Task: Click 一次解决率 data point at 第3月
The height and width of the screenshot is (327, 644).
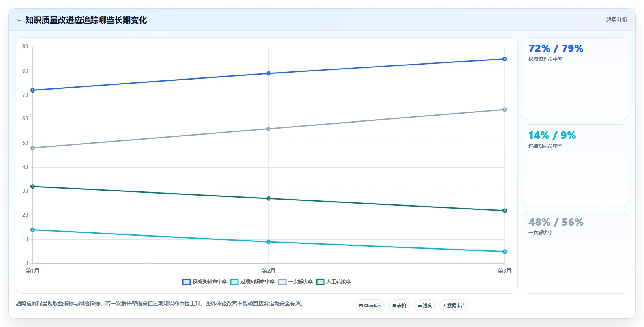Action: tap(504, 110)
